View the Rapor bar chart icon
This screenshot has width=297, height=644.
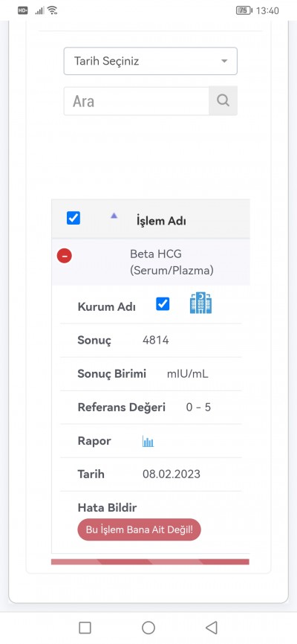click(148, 442)
